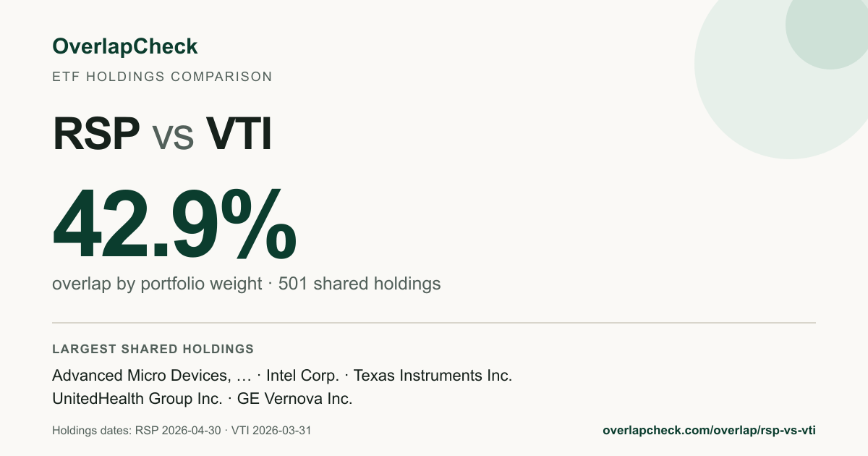Click the RSP 2026-04-30 holdings date
This screenshot has height=456, width=868.
(x=178, y=430)
